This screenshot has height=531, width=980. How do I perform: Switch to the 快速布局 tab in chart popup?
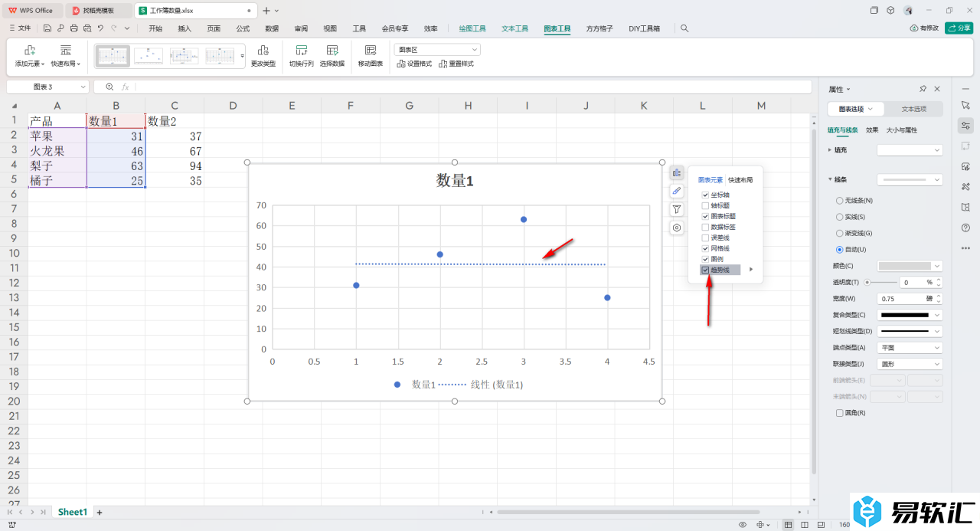pos(740,180)
